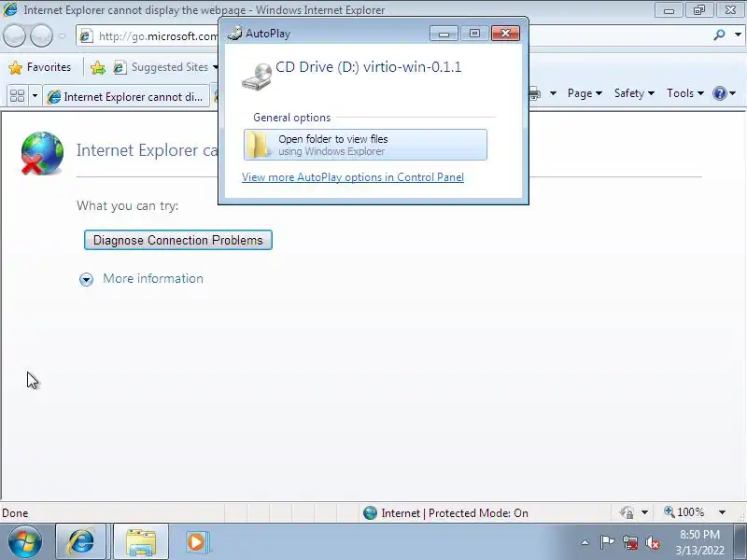Viewport: 747px width, 560px height.
Task: Click the search magnifier icon
Action: (719, 35)
